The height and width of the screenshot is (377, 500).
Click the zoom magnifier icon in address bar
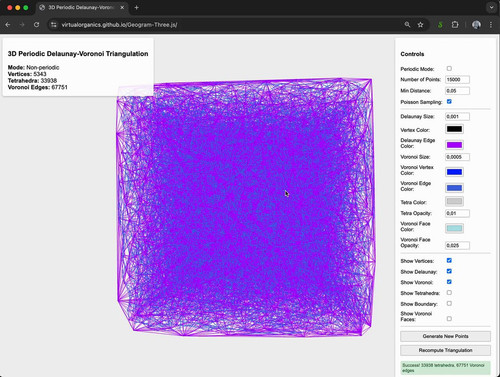(x=407, y=25)
